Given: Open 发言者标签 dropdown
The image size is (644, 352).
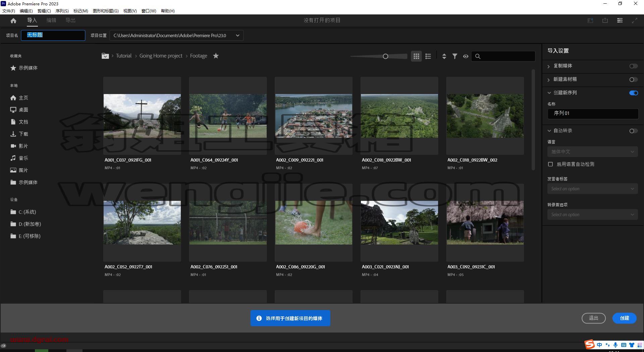Looking at the screenshot, I should (x=593, y=189).
